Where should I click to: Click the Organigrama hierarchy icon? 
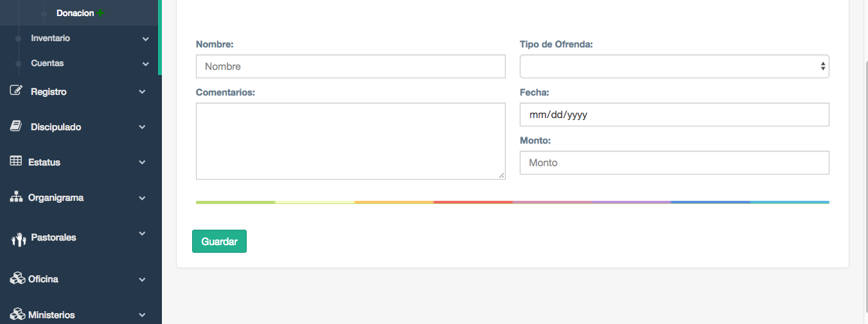[x=16, y=197]
